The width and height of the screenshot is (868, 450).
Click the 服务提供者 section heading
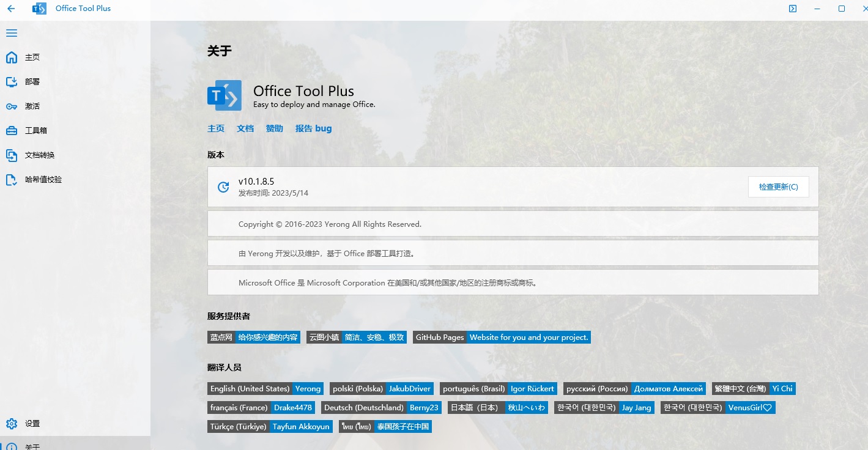click(229, 316)
